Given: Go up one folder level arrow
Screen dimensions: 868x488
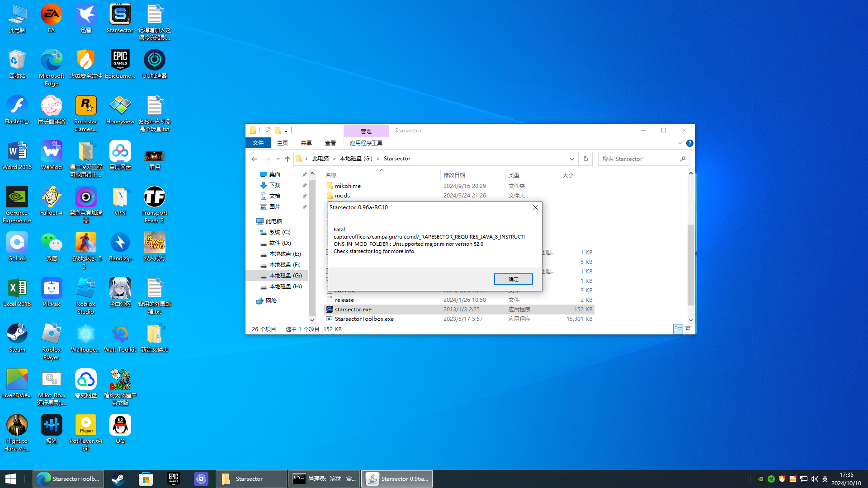Looking at the screenshot, I should pos(288,159).
